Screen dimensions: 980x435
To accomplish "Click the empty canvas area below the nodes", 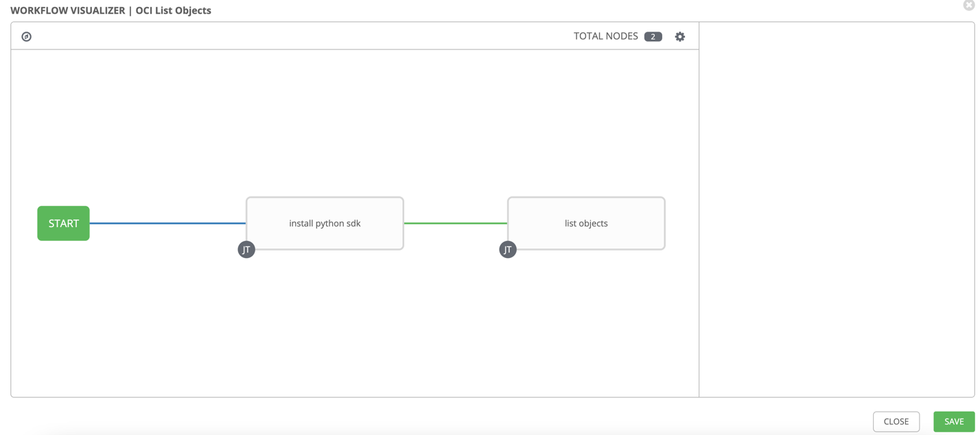I will click(x=343, y=329).
